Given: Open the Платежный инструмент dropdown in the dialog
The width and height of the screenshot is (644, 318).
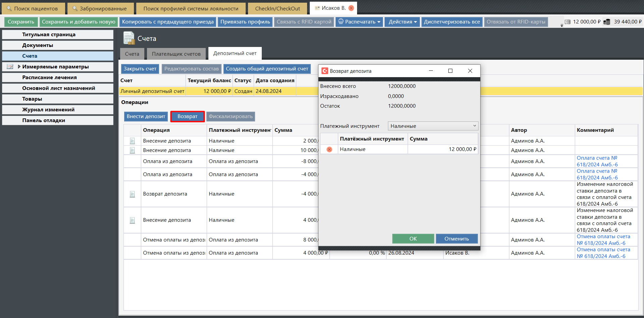Looking at the screenshot, I should 433,126.
